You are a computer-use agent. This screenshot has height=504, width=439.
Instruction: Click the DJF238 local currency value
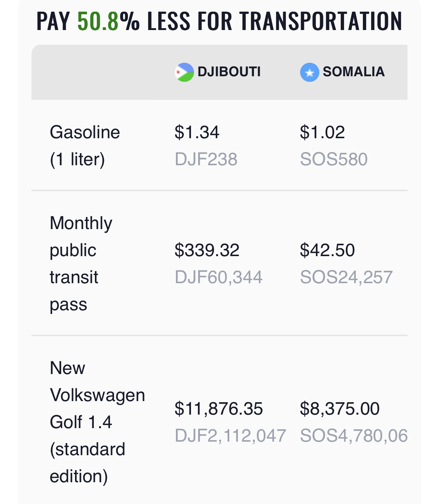pos(206,159)
